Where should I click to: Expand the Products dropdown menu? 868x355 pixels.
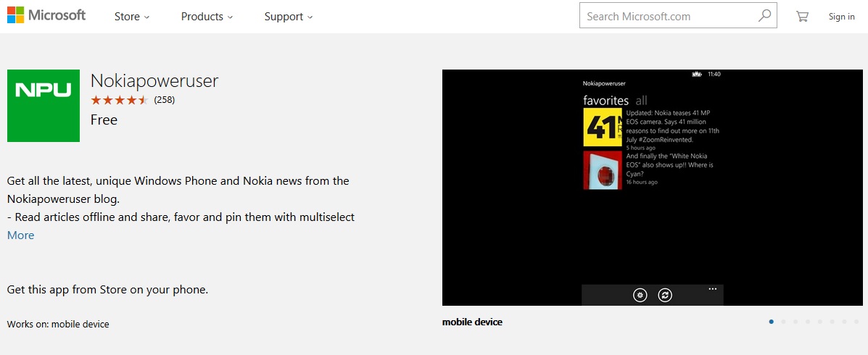point(207,17)
